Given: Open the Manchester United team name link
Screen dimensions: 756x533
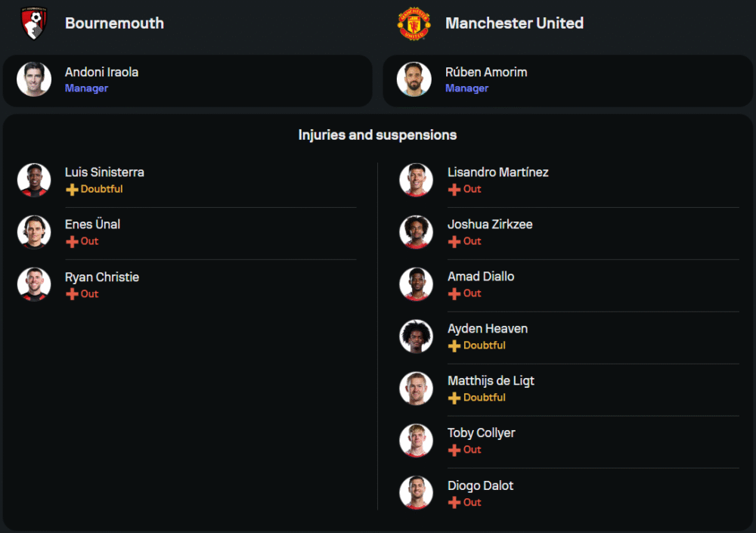Looking at the screenshot, I should click(x=514, y=23).
